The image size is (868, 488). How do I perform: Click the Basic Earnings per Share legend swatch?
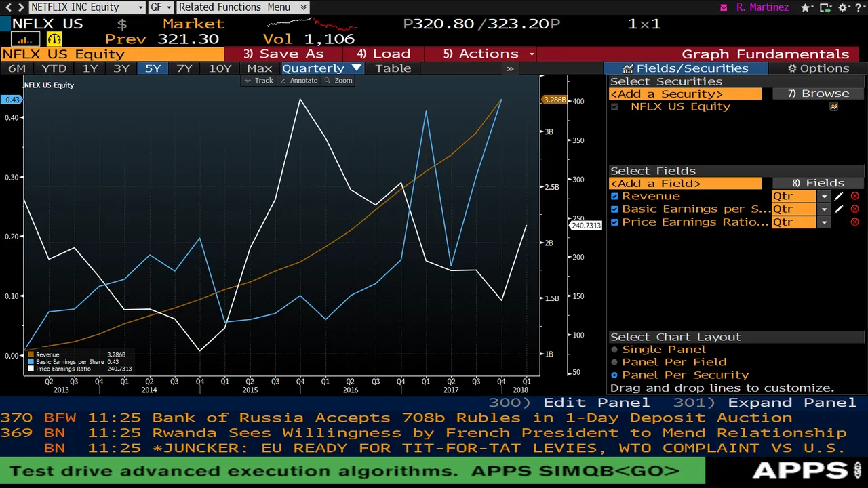31,362
